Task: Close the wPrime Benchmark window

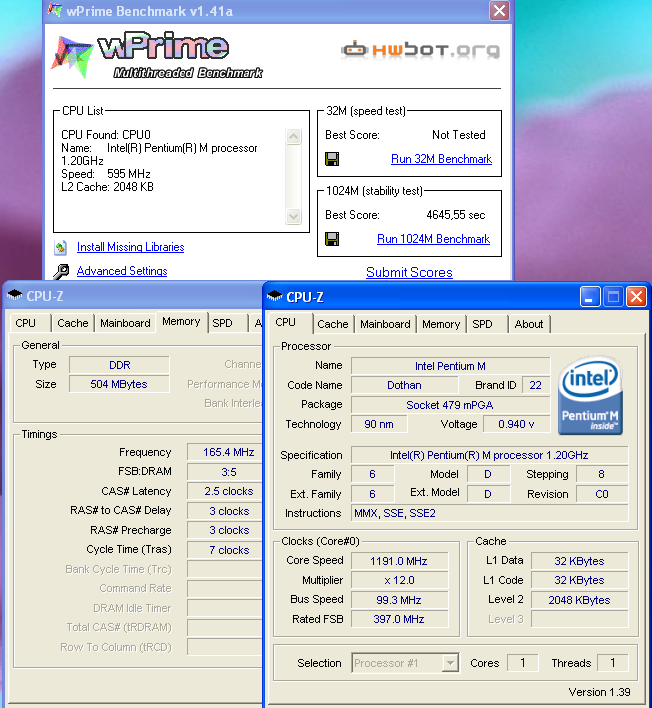Action: click(499, 10)
